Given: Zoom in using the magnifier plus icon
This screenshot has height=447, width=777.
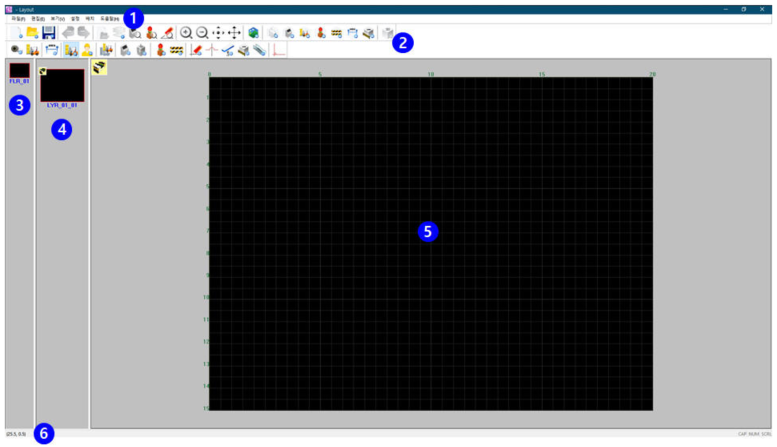Looking at the screenshot, I should (186, 33).
